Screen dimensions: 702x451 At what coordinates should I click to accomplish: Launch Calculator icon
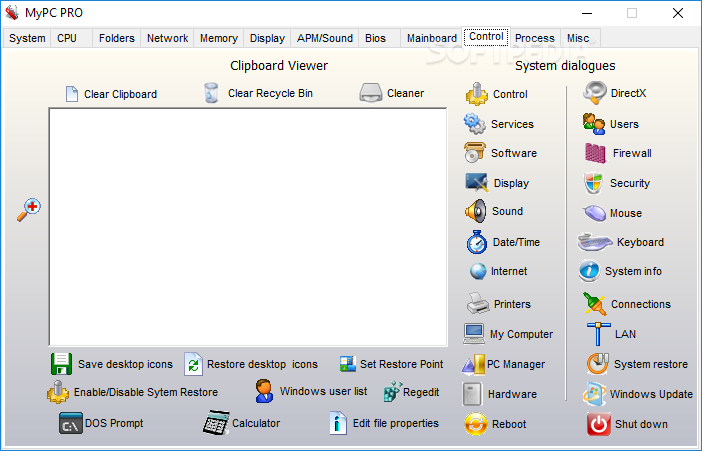(216, 423)
